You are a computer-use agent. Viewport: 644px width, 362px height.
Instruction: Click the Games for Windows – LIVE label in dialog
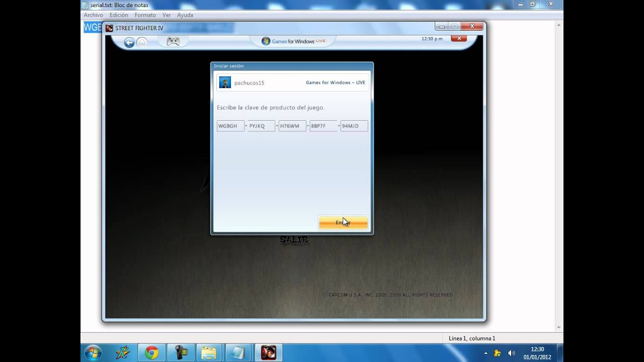(336, 82)
